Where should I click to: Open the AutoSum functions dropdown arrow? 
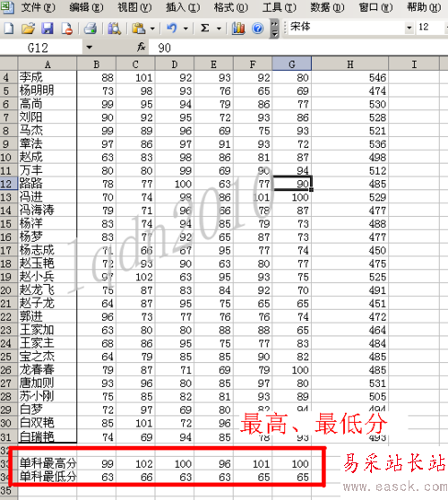(219, 29)
